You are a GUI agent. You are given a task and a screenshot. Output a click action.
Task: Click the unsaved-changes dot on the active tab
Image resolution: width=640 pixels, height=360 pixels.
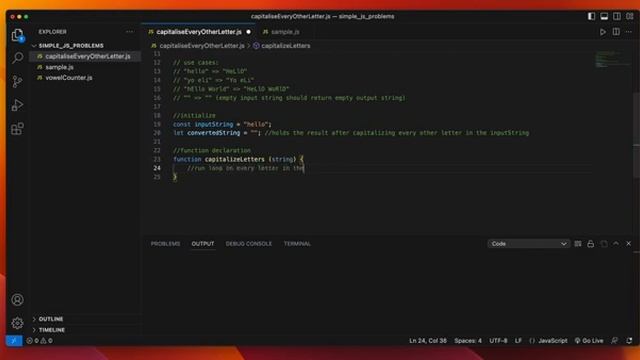pos(249,32)
